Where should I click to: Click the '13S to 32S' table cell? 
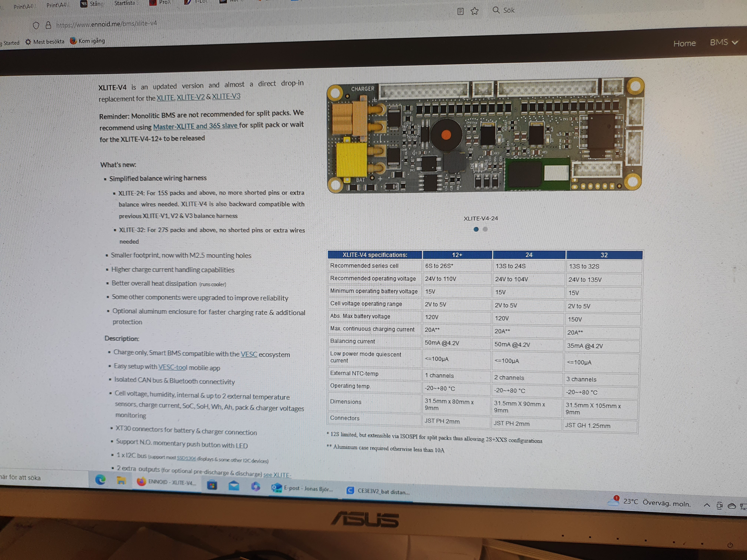coord(604,267)
